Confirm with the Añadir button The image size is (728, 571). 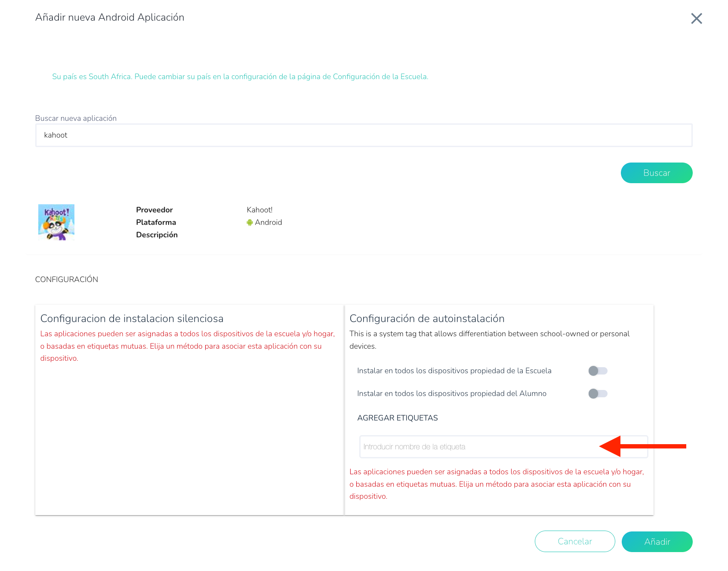point(657,542)
